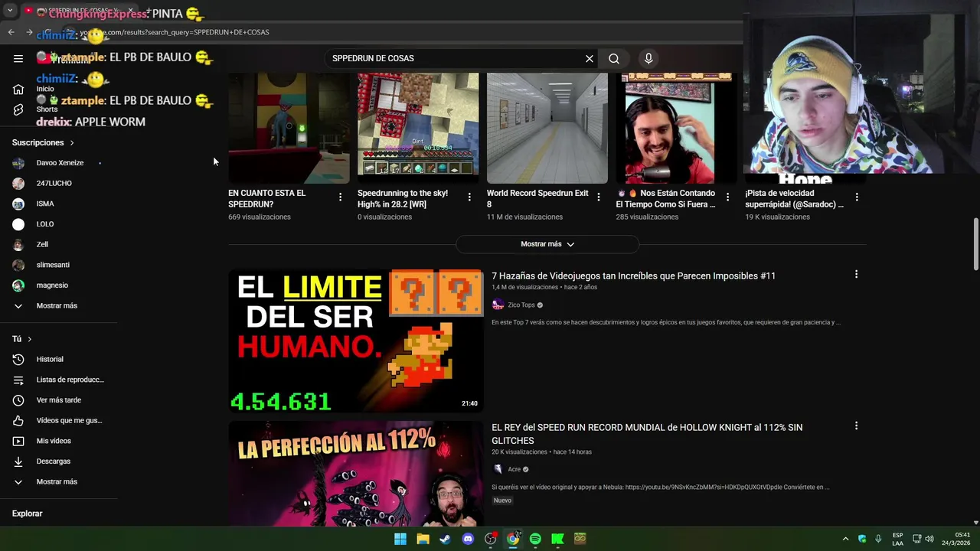Open Spotify from the taskbar
The image size is (980, 551).
click(535, 539)
